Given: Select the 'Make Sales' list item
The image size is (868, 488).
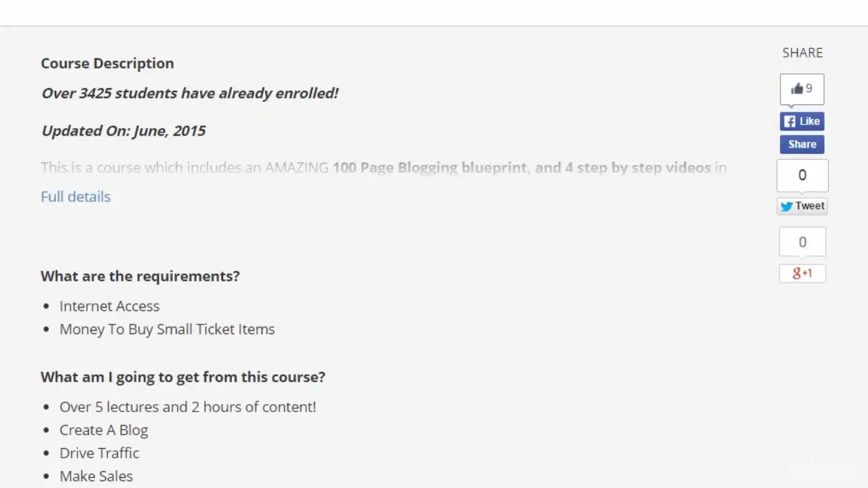Looking at the screenshot, I should point(96,476).
